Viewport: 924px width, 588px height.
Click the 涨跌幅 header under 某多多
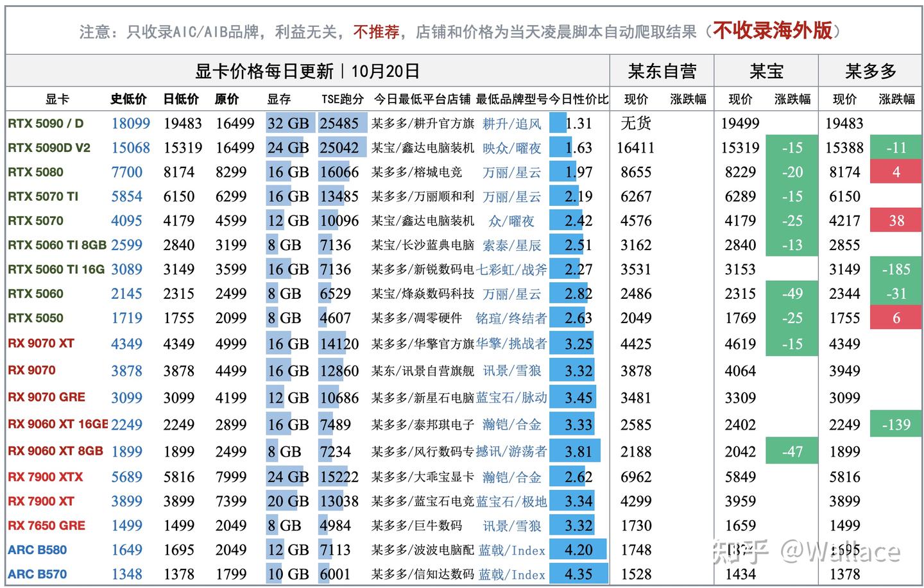[897, 99]
